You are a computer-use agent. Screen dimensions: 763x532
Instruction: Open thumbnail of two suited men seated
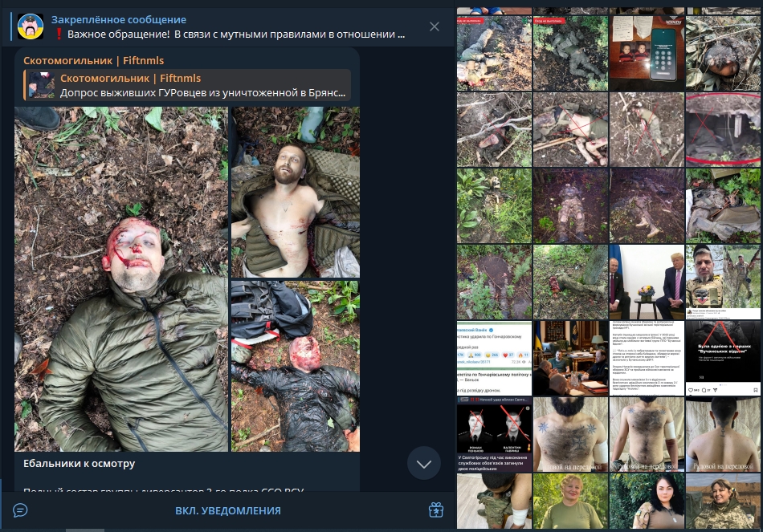(x=647, y=282)
